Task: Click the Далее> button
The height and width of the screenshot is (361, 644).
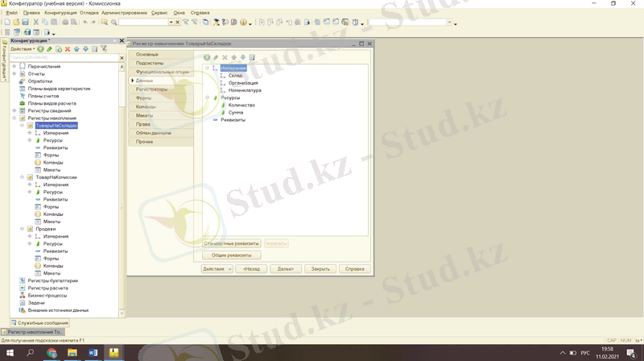Action: coord(286,269)
